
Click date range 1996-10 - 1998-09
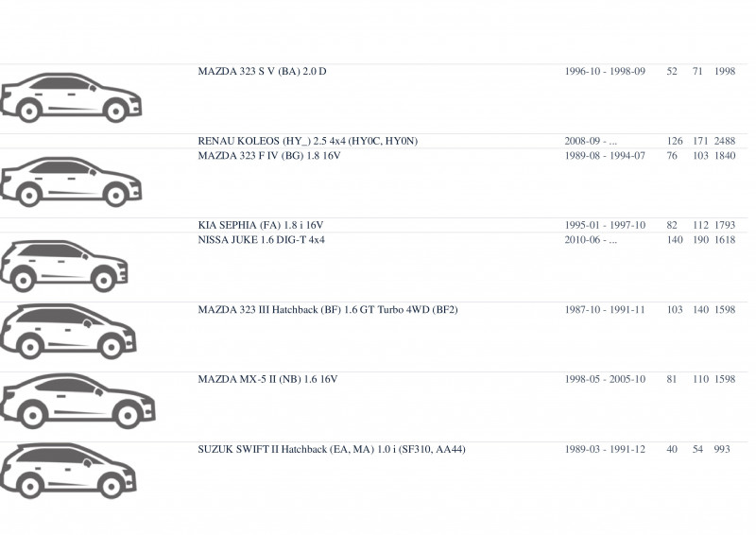pos(605,72)
